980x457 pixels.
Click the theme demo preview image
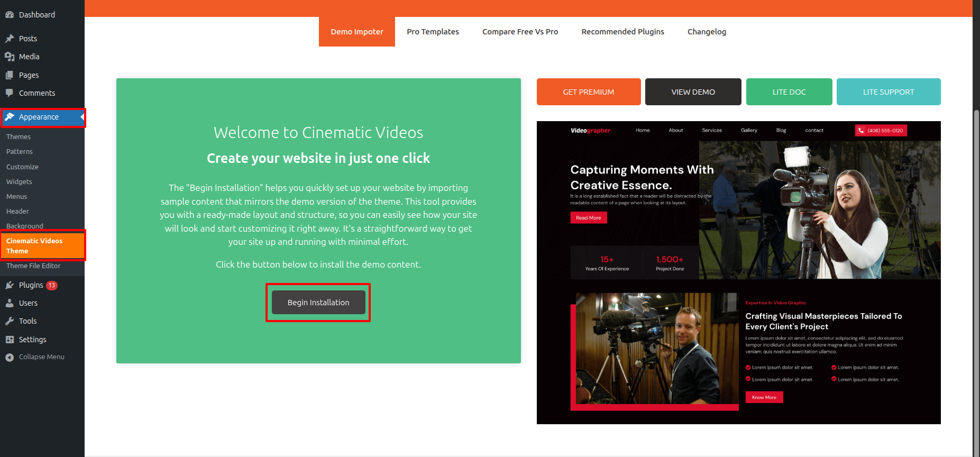pyautogui.click(x=738, y=272)
